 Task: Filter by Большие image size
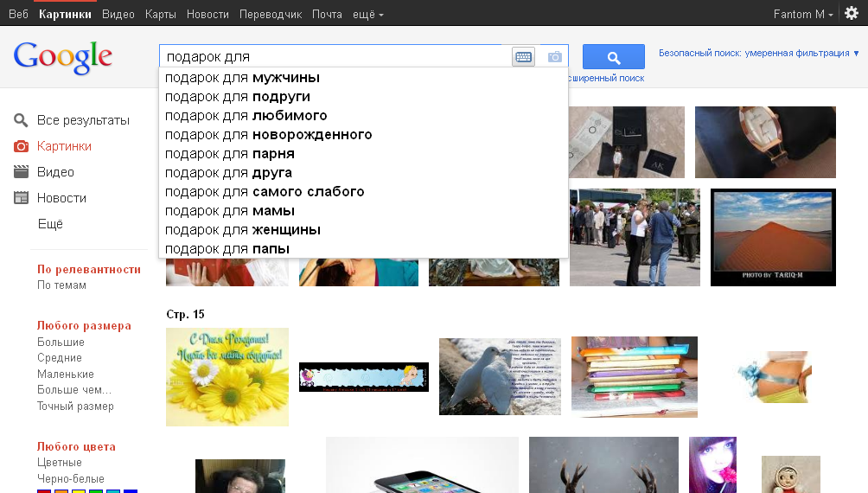click(x=61, y=343)
